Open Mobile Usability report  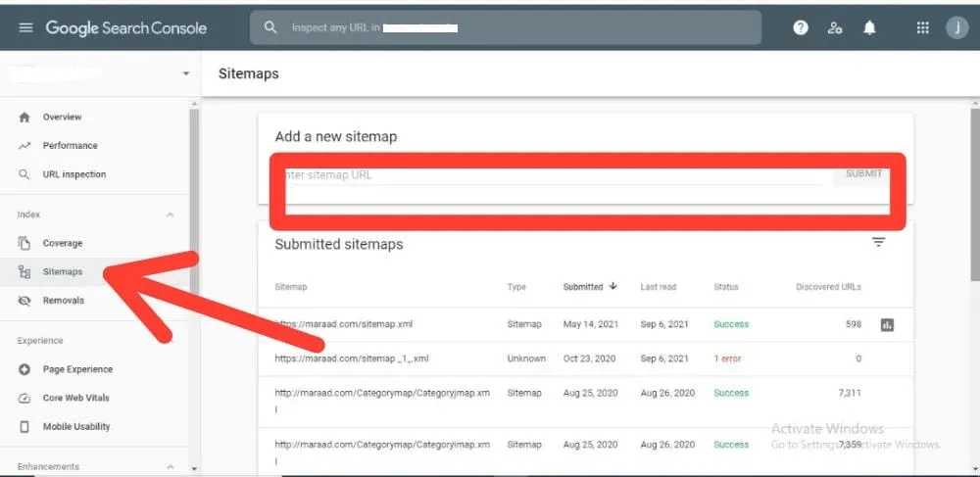point(76,426)
